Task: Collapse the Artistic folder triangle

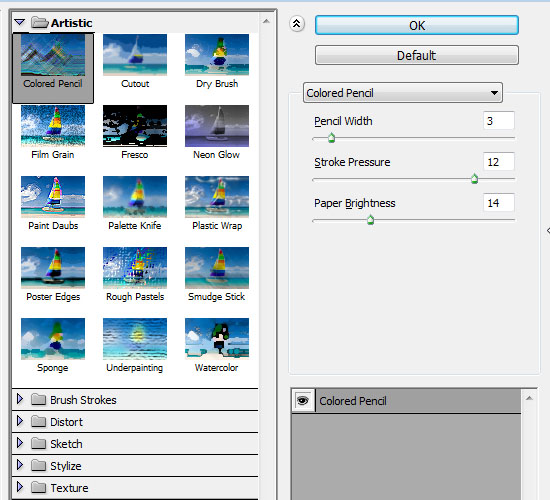Action: (x=20, y=23)
